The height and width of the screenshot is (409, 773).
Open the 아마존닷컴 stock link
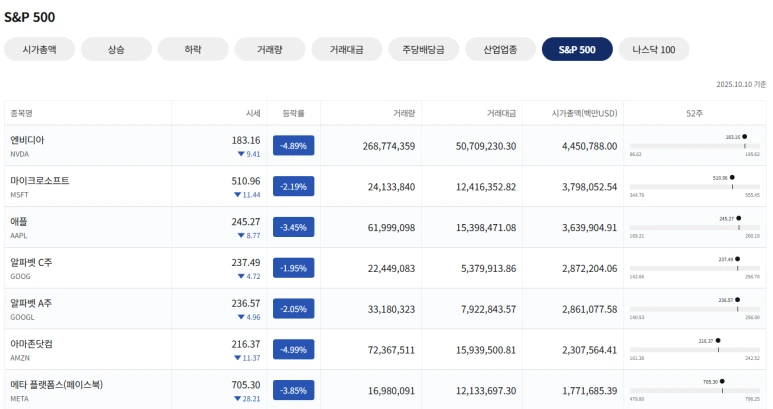pyautogui.click(x=32, y=344)
